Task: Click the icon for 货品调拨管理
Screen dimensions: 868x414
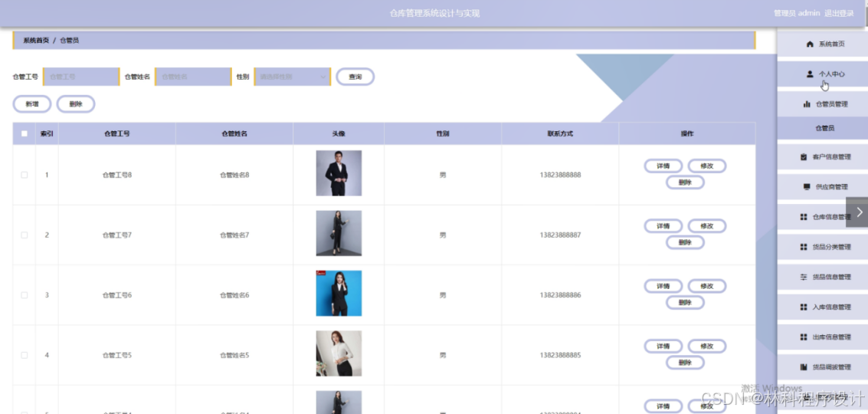Action: [x=803, y=367]
